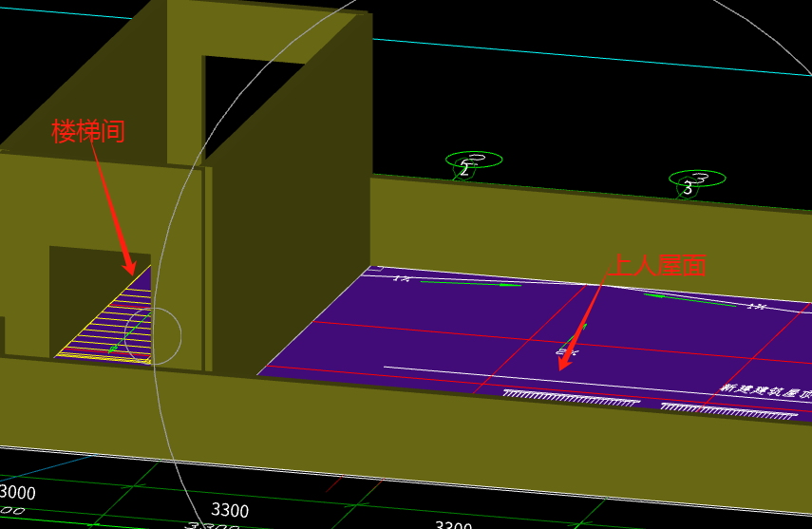Select the axis bubble numbered 2
812x529 pixels.
(473, 161)
